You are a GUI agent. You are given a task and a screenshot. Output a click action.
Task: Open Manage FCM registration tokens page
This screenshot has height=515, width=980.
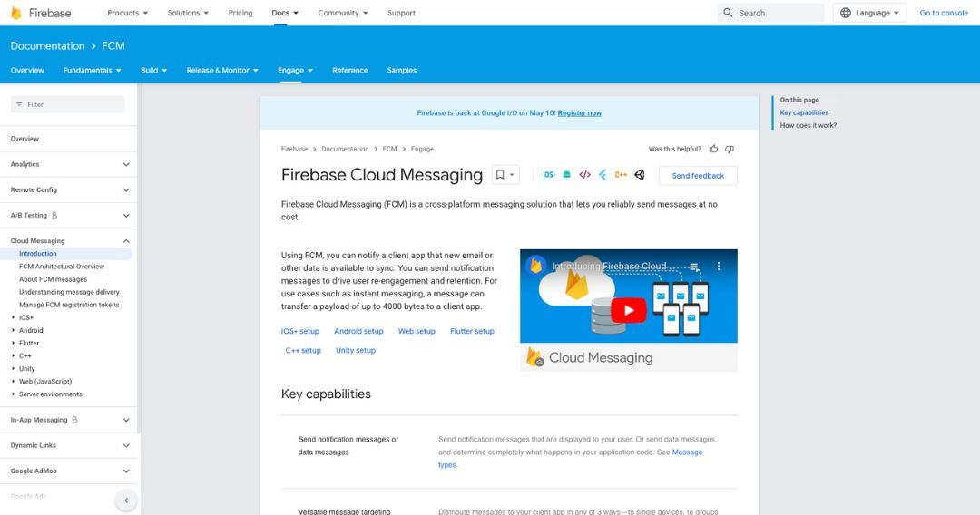[x=69, y=305]
